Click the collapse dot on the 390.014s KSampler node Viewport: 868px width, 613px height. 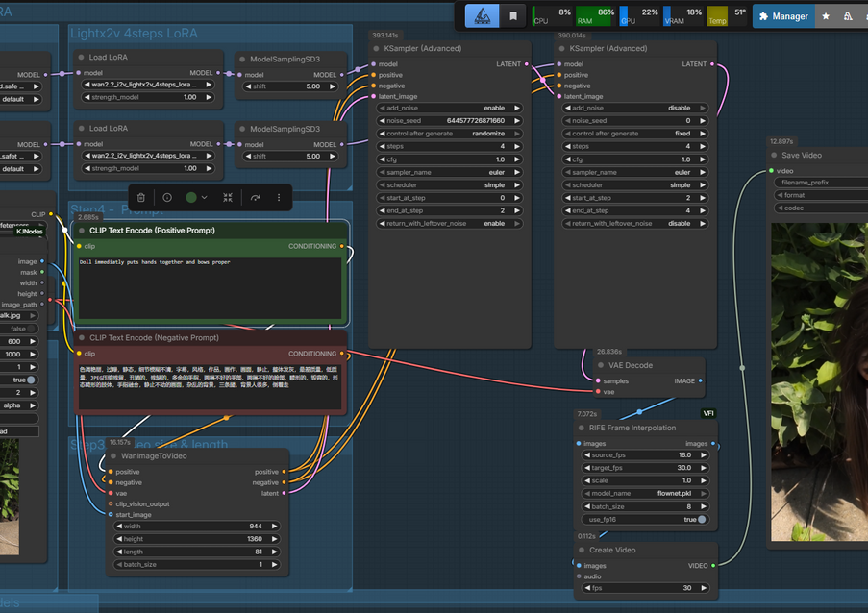(x=562, y=49)
